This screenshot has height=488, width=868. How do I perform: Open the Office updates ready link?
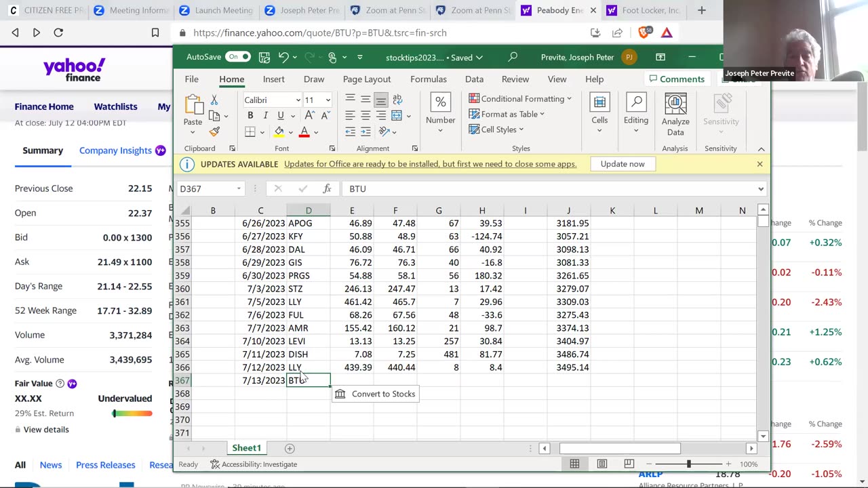coord(430,164)
